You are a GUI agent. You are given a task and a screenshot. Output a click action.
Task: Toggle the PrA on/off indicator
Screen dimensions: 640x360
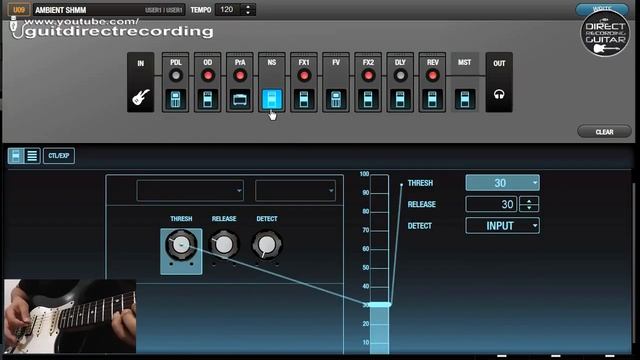tap(240, 76)
